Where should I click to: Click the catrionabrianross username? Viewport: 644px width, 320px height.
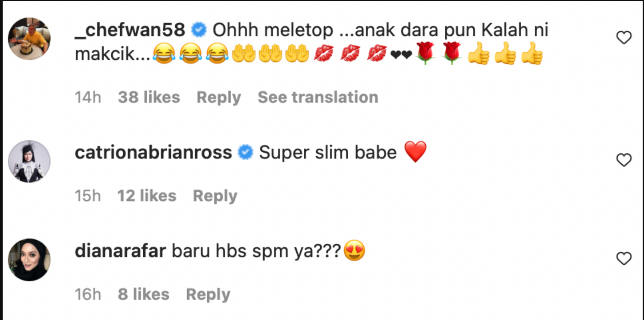coord(153,153)
